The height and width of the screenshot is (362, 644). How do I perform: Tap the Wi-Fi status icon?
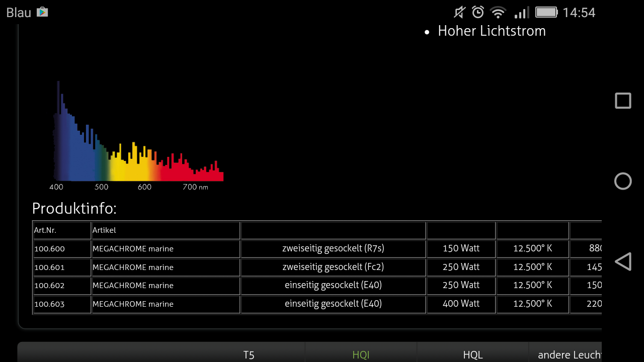click(x=498, y=12)
